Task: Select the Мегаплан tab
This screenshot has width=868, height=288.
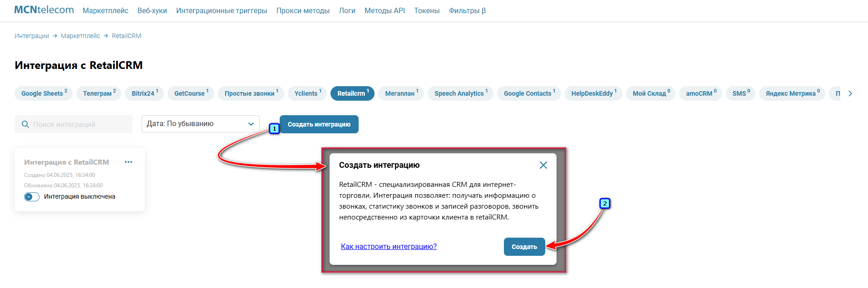Action: (x=401, y=93)
